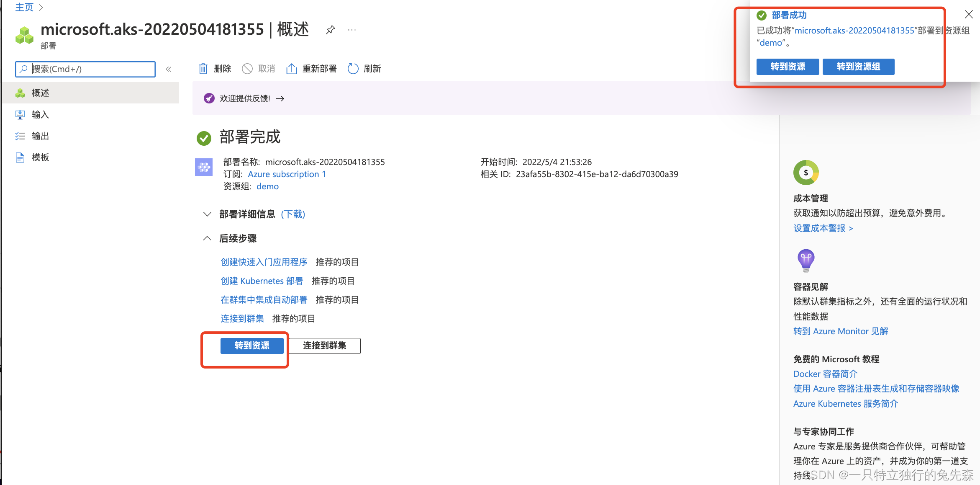Screen dimensions: 980x485
Task: Click the 主页 breadcrumb link
Action: pyautogui.click(x=24, y=7)
